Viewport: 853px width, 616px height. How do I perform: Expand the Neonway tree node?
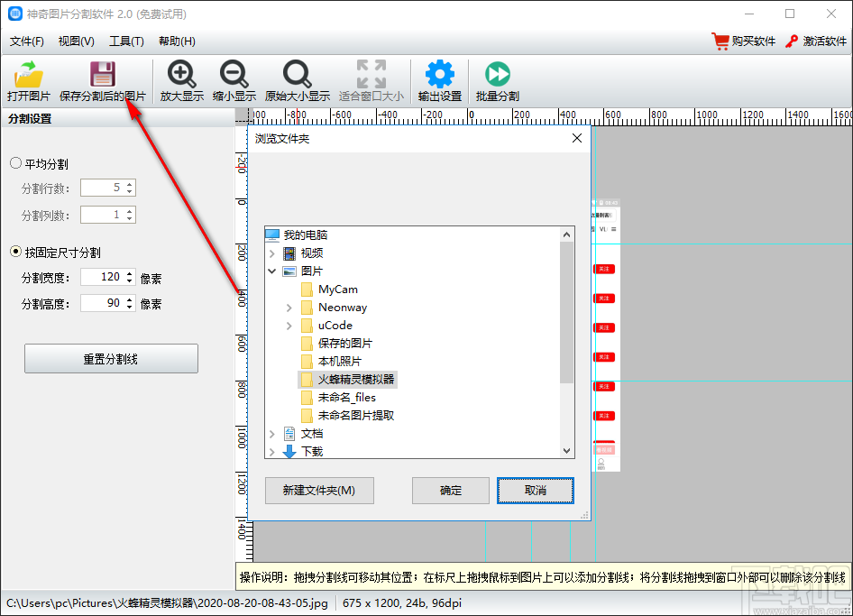(289, 308)
